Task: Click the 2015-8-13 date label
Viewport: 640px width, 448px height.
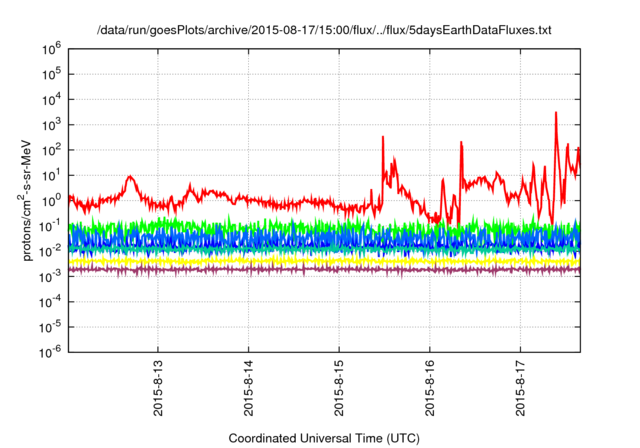Action: coord(158,388)
